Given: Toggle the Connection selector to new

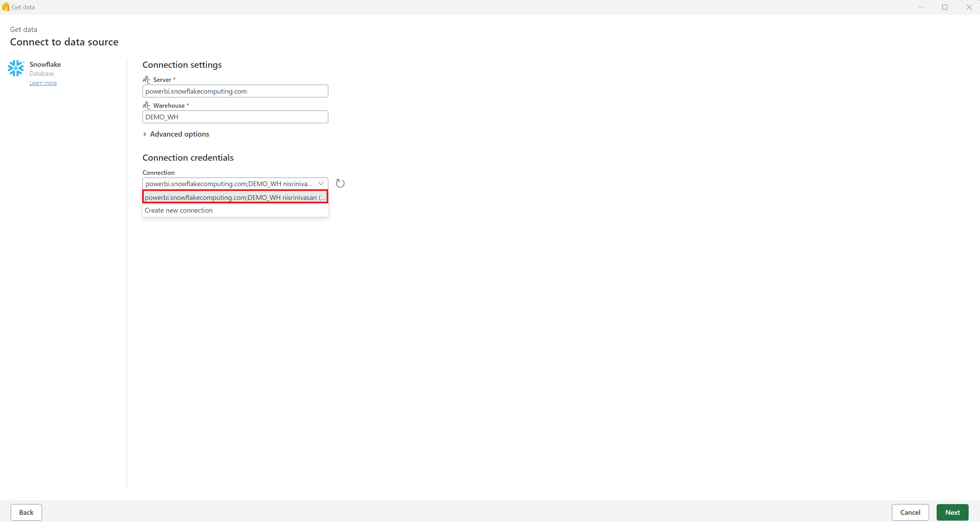Looking at the screenshot, I should tap(178, 210).
